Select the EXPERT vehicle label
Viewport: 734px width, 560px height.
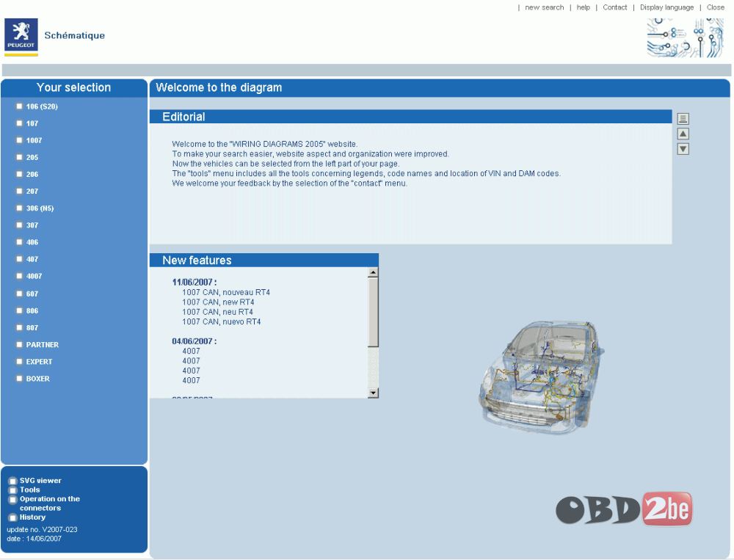39,362
